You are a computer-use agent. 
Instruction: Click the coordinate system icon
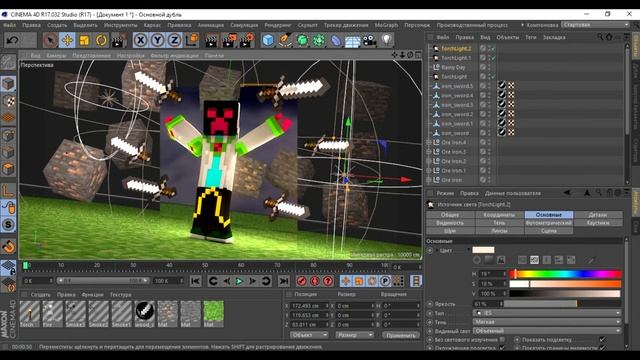click(191, 40)
